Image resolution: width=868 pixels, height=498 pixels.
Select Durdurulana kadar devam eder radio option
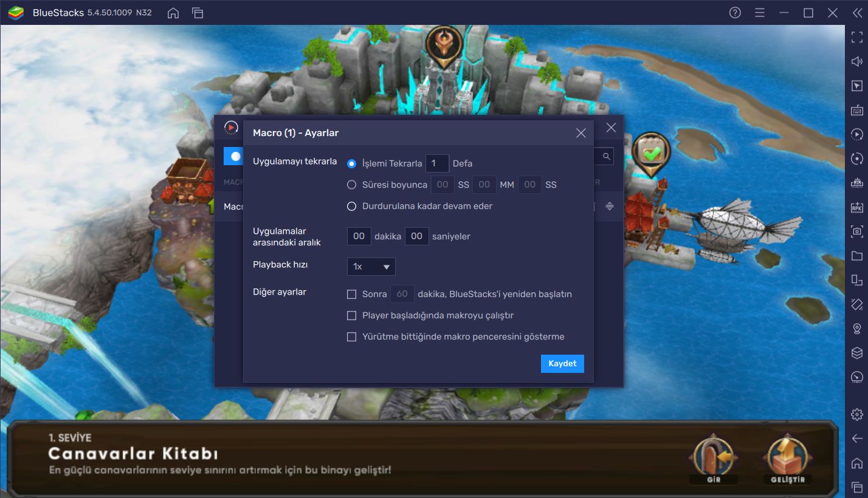tap(351, 206)
